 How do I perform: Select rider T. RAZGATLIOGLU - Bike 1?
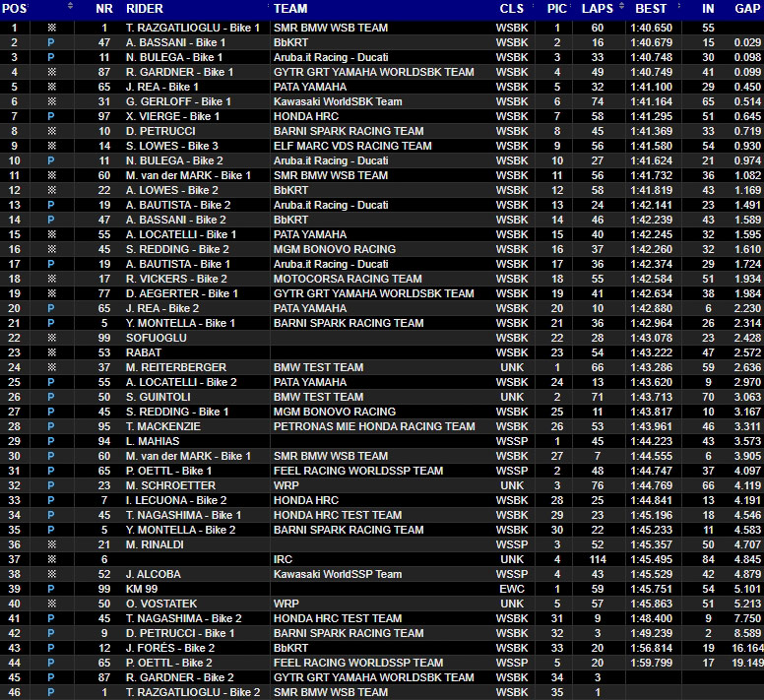193,28
